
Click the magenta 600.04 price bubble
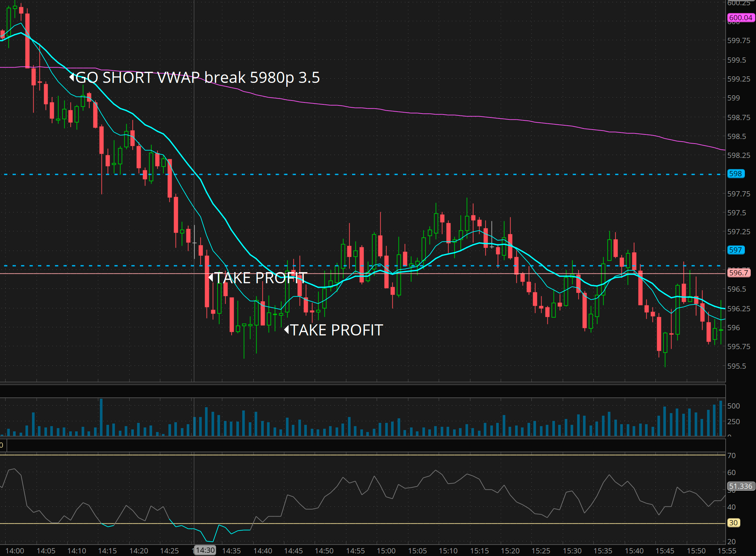tap(741, 18)
